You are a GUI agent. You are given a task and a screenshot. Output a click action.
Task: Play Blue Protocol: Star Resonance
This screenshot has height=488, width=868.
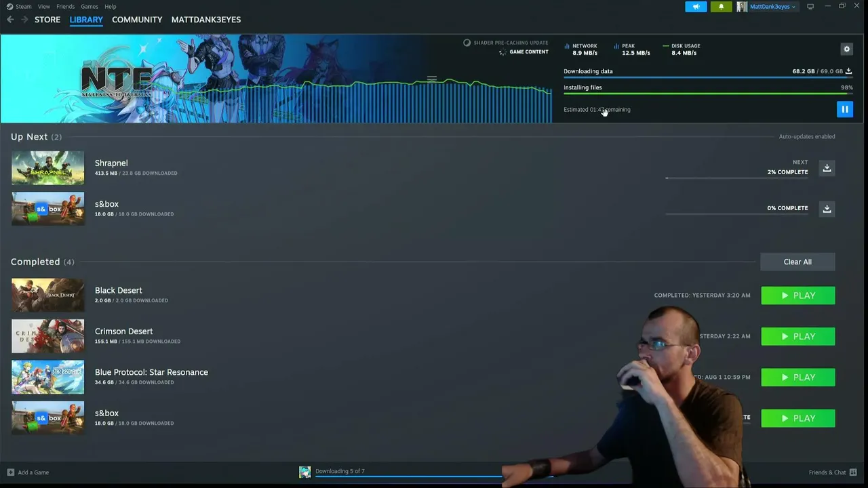click(x=798, y=378)
